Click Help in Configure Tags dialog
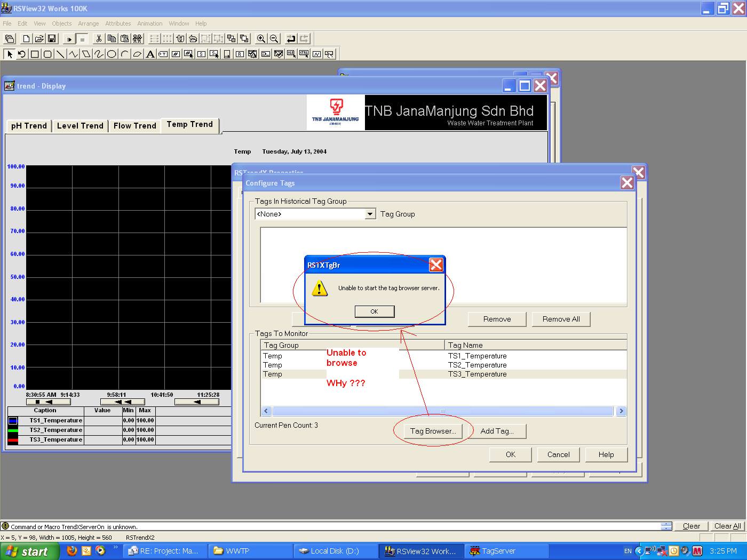This screenshot has height=560, width=747. (606, 454)
